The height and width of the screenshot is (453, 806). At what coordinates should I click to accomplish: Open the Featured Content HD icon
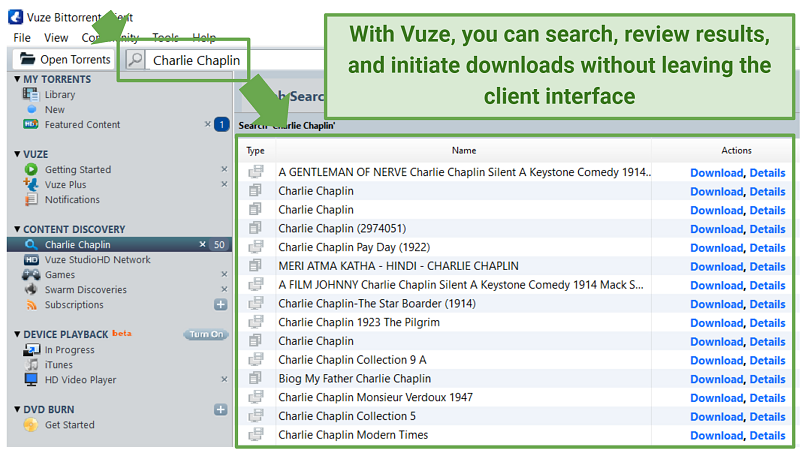point(31,124)
